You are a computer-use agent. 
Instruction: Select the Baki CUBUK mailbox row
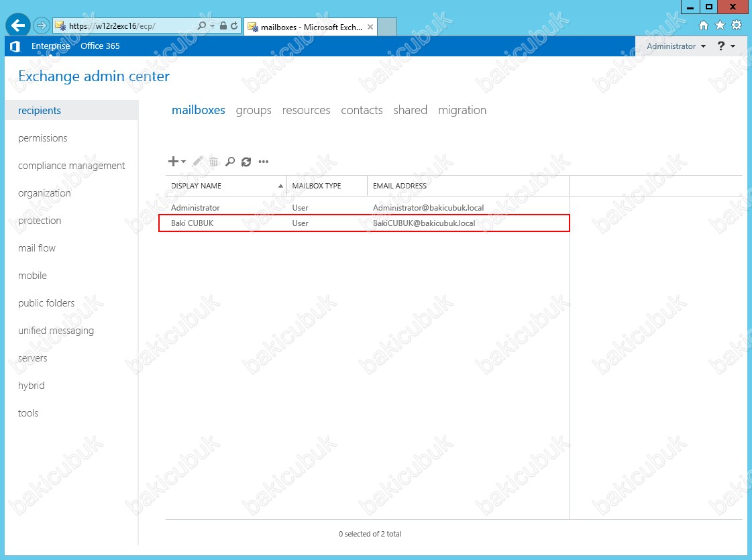point(364,223)
